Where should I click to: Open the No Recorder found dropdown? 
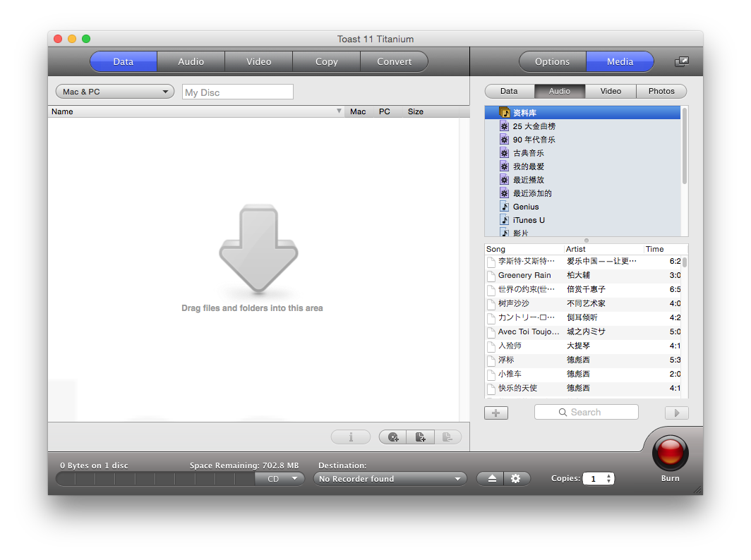click(390, 479)
